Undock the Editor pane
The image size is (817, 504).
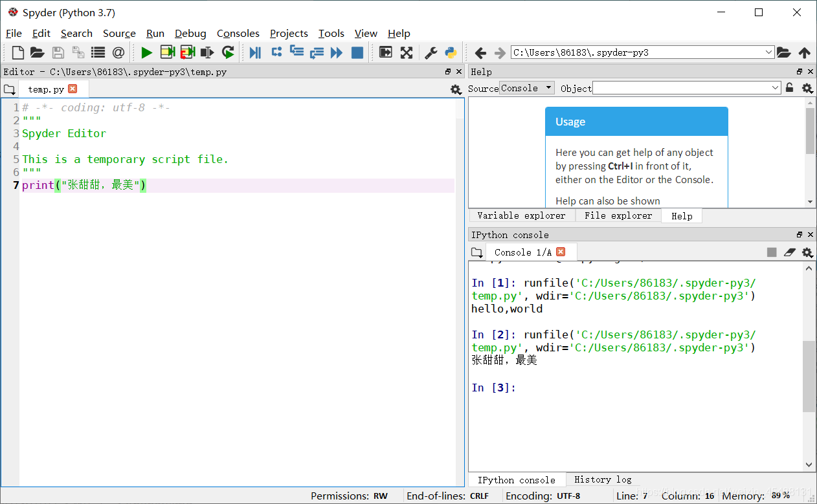click(x=448, y=72)
